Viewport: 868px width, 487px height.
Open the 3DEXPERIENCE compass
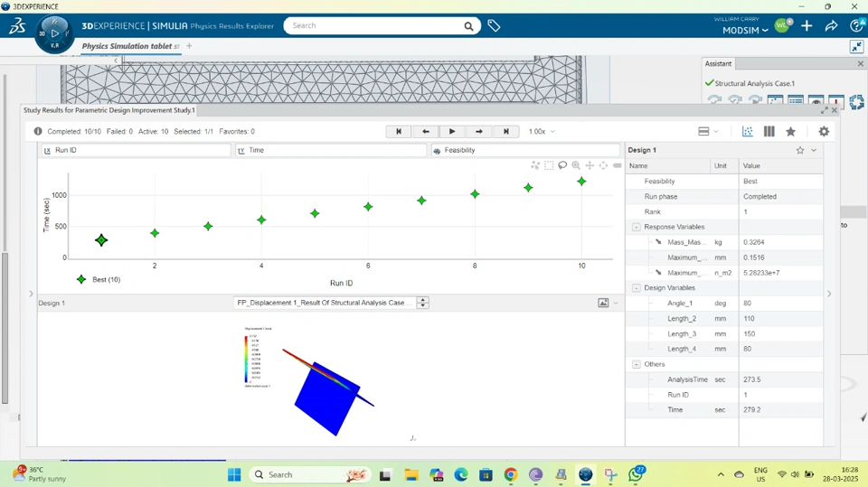[54, 33]
